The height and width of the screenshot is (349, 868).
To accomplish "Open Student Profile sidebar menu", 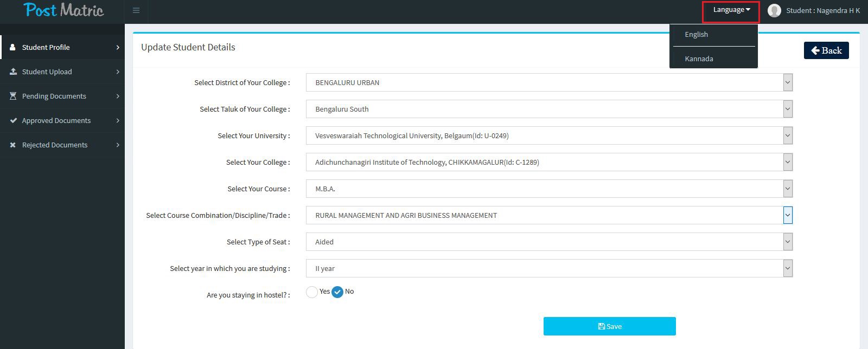I will (x=62, y=47).
